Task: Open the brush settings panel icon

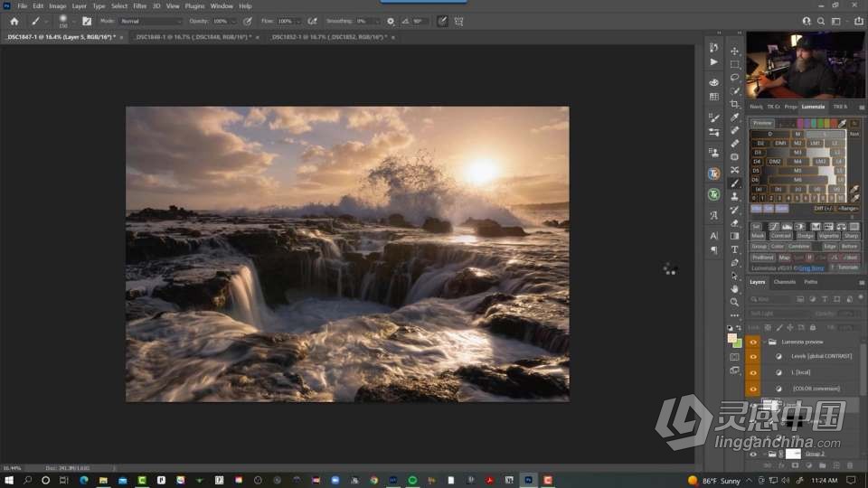Action: (87, 21)
